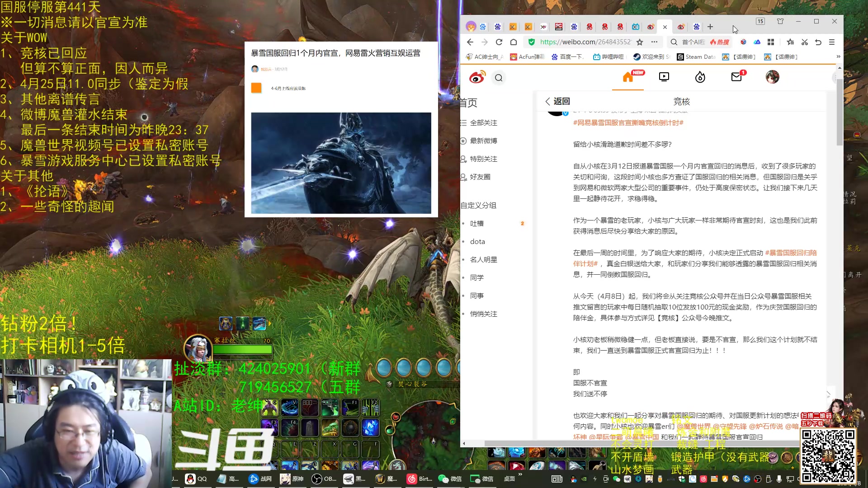Bookmark page with the star icon
This screenshot has height=488, width=868.
click(640, 42)
